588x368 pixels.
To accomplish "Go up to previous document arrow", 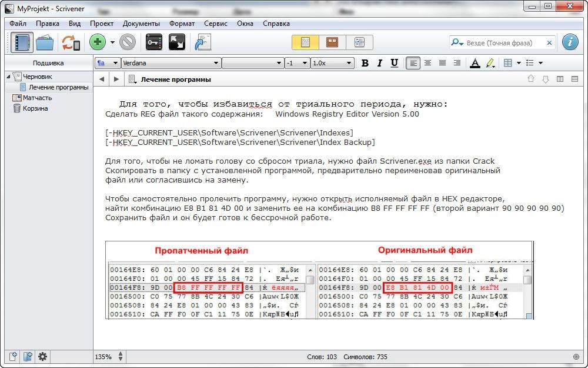I will 530,79.
